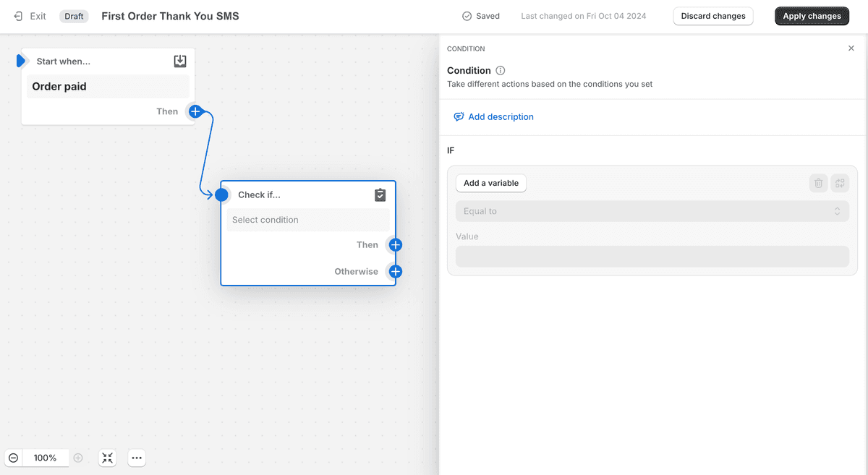This screenshot has height=475, width=868.
Task: Click the Add description link
Action: point(501,117)
